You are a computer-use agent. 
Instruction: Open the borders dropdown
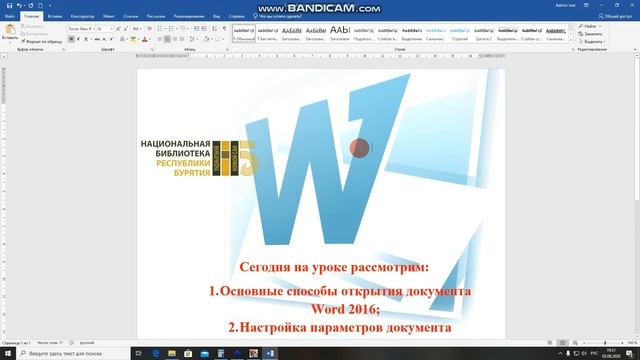223,39
